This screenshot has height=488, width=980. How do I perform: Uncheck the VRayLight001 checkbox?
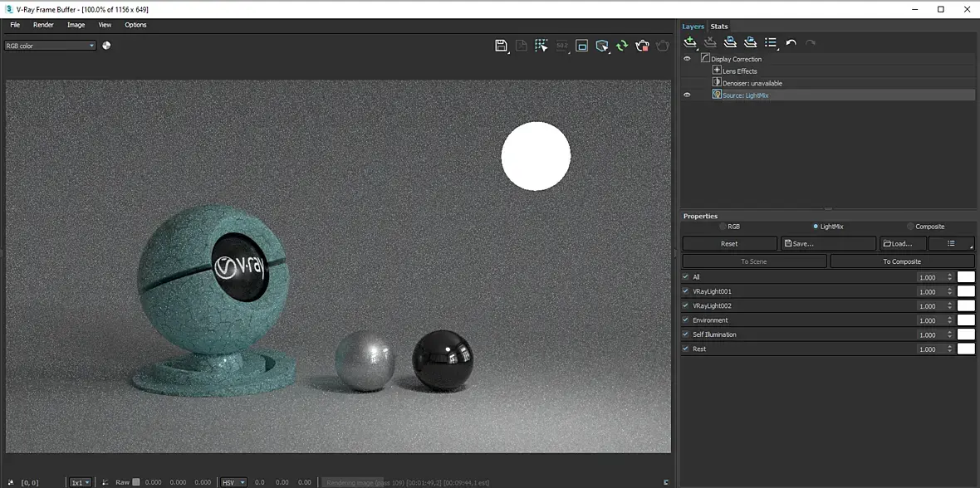[685, 291]
